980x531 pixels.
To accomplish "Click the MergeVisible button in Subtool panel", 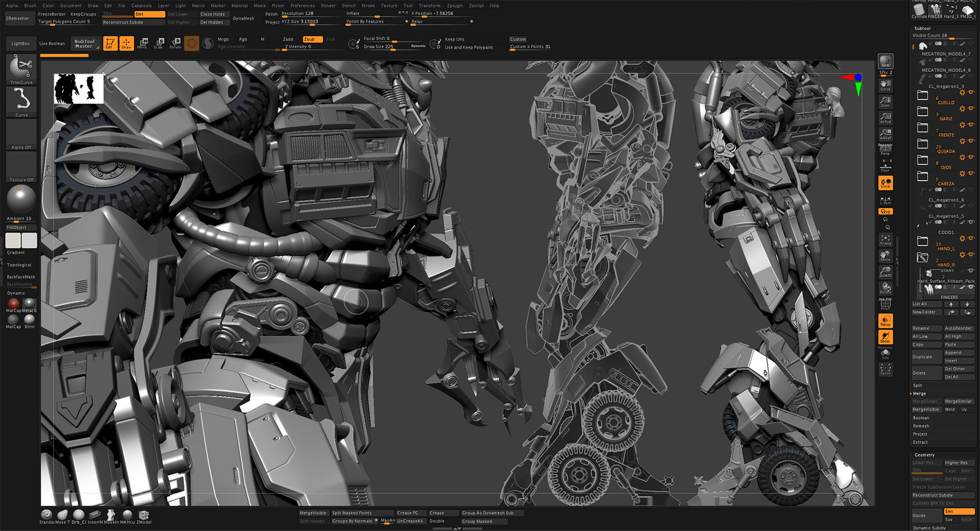I will pos(925,409).
